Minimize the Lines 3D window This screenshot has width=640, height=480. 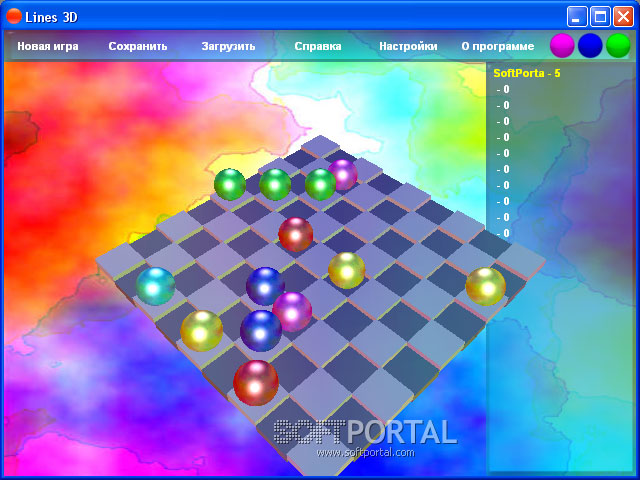coord(577,17)
